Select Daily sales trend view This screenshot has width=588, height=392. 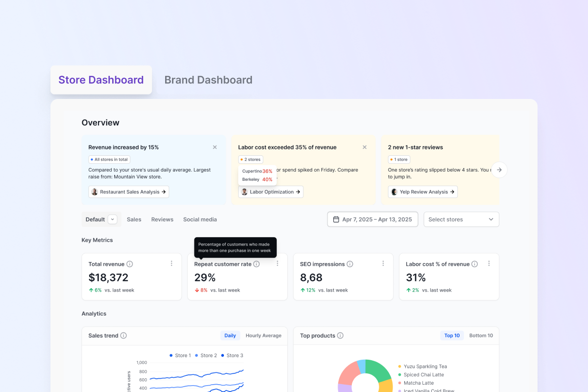pos(230,336)
